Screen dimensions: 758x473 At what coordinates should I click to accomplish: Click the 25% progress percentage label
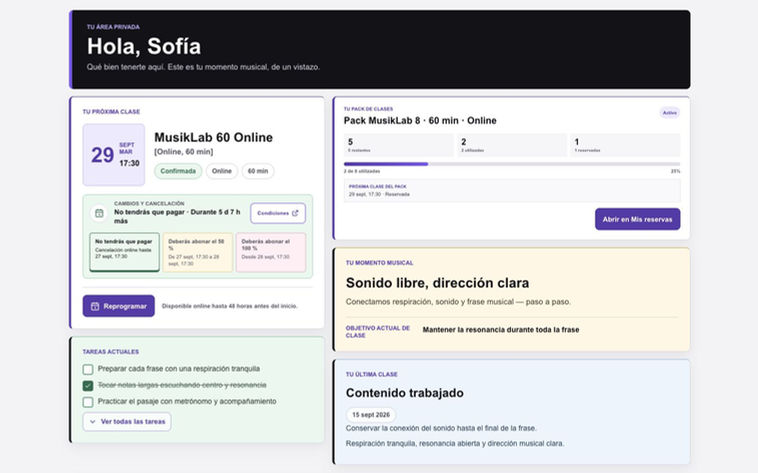675,171
